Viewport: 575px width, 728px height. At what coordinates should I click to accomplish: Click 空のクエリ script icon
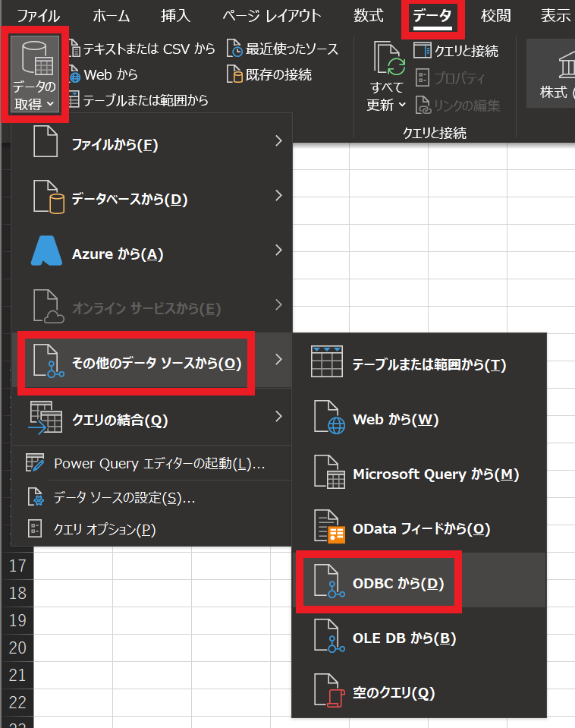tap(329, 691)
